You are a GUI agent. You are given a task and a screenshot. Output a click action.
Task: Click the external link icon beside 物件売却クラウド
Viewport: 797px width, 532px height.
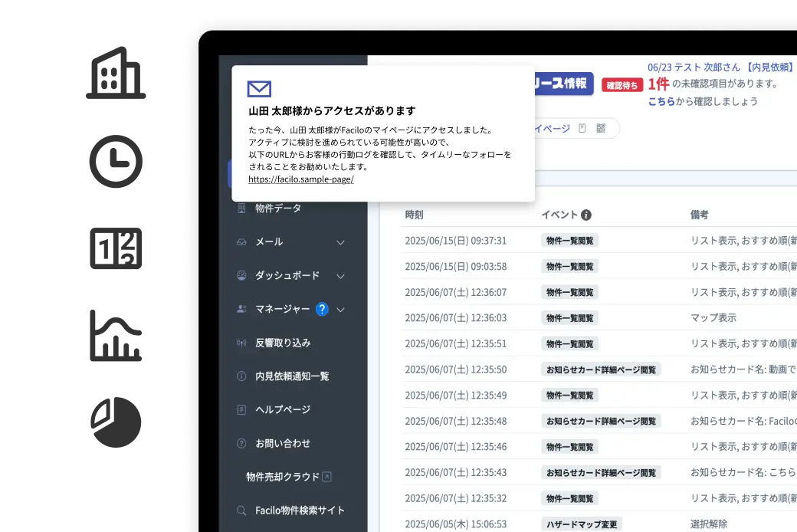(327, 477)
